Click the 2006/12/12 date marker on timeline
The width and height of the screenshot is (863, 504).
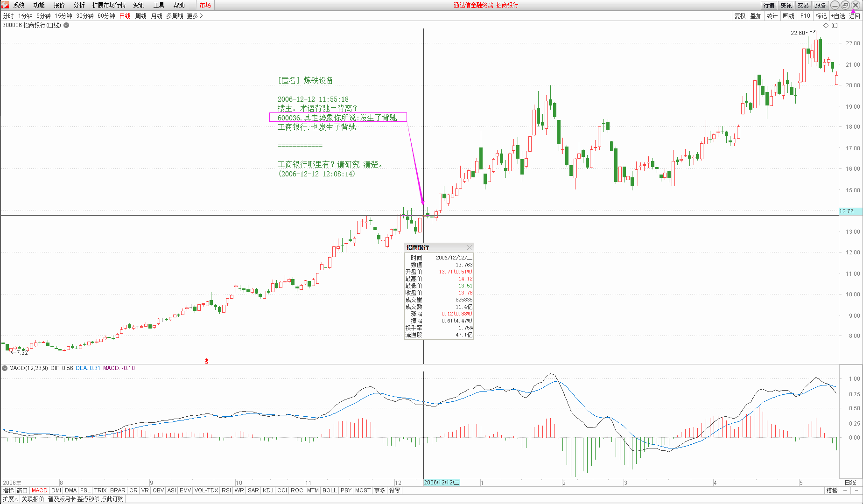pos(441,483)
